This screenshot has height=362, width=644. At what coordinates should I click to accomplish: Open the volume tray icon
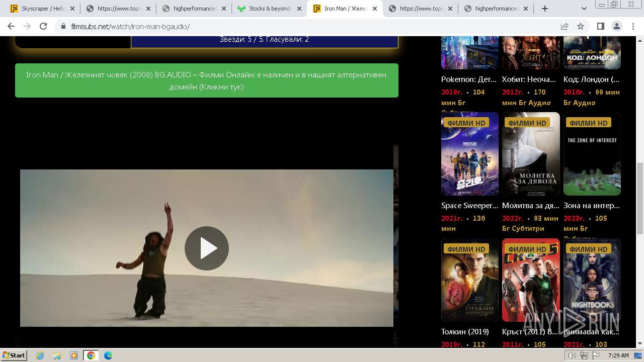click(572, 355)
